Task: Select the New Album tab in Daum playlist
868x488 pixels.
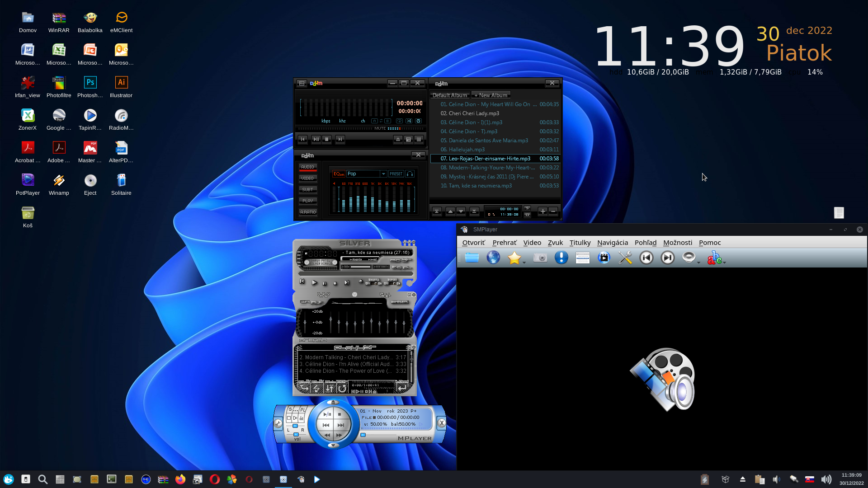Action: click(x=491, y=95)
